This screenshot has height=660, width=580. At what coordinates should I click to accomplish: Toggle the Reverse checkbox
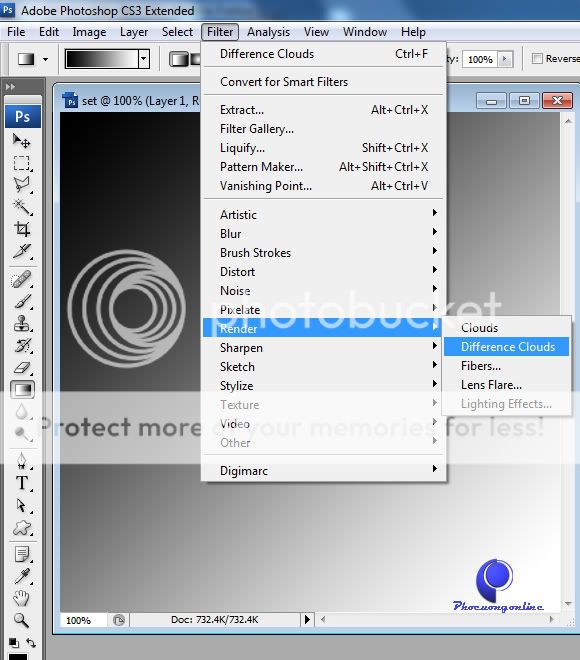click(x=537, y=59)
